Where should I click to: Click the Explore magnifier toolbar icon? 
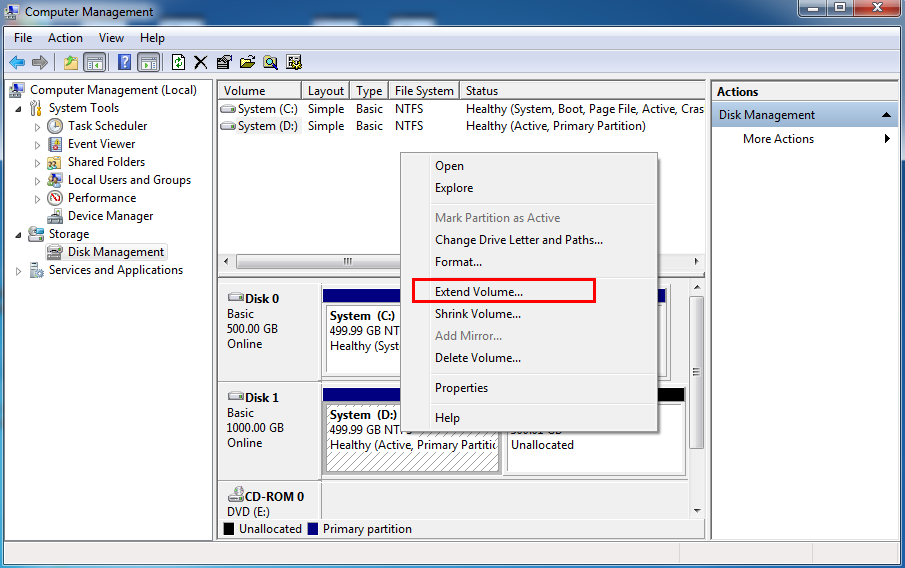270,62
